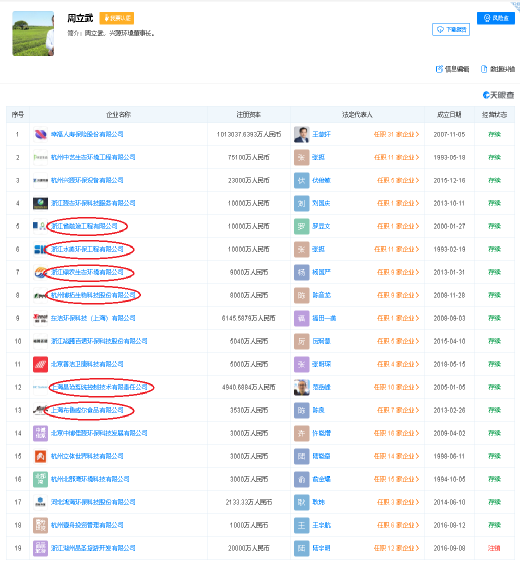520x562 pixels.
Task: Expand 任职 10 家企业 in row 12
Action: [x=396, y=387]
